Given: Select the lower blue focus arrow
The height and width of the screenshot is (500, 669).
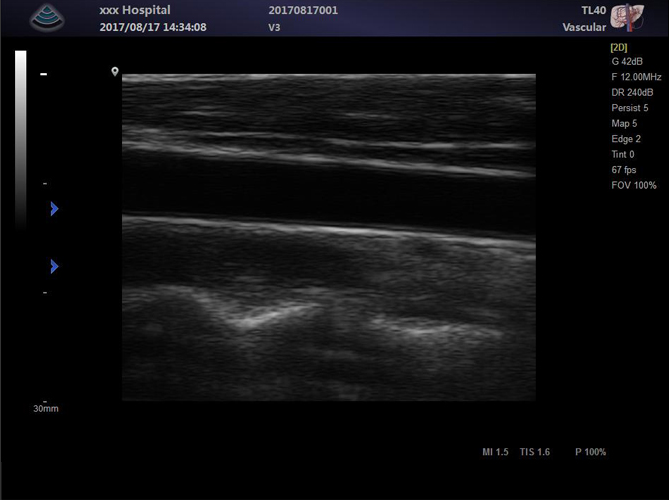Looking at the screenshot, I should pos(54,267).
